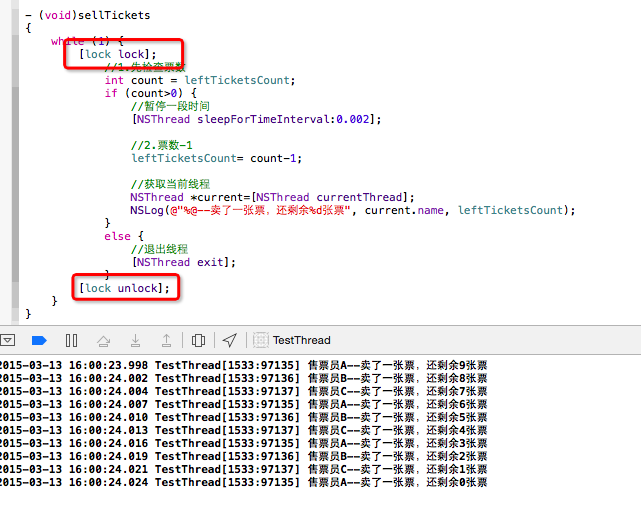This screenshot has width=641, height=509.
Task: Select the sleepForTimeInterval:0.002 line
Action: [x=256, y=119]
